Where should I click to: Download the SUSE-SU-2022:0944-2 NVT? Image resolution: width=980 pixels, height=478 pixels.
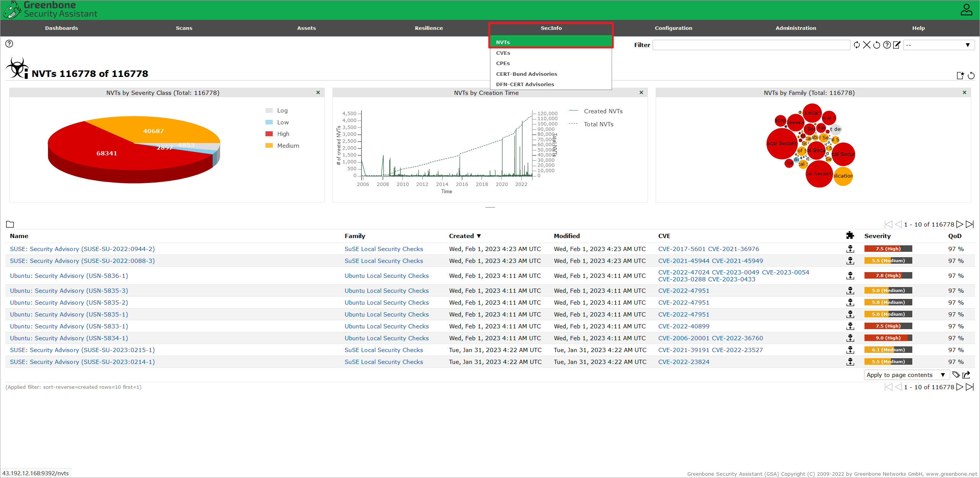(x=850, y=249)
